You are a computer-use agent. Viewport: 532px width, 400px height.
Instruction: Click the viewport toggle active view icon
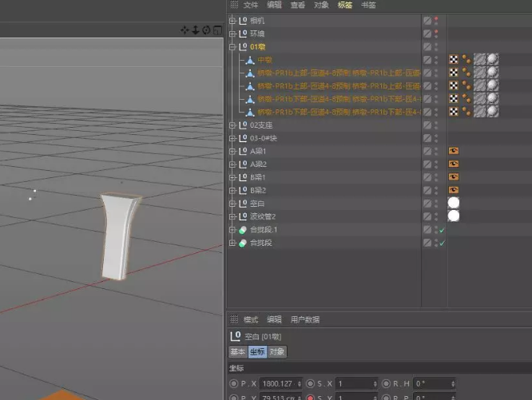[x=217, y=30]
